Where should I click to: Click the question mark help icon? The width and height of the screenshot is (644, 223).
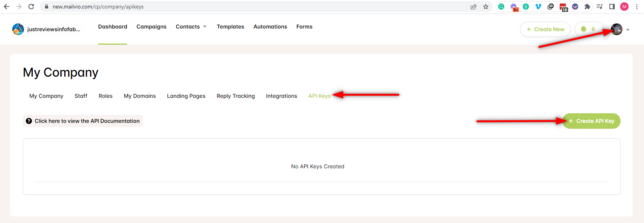point(29,121)
